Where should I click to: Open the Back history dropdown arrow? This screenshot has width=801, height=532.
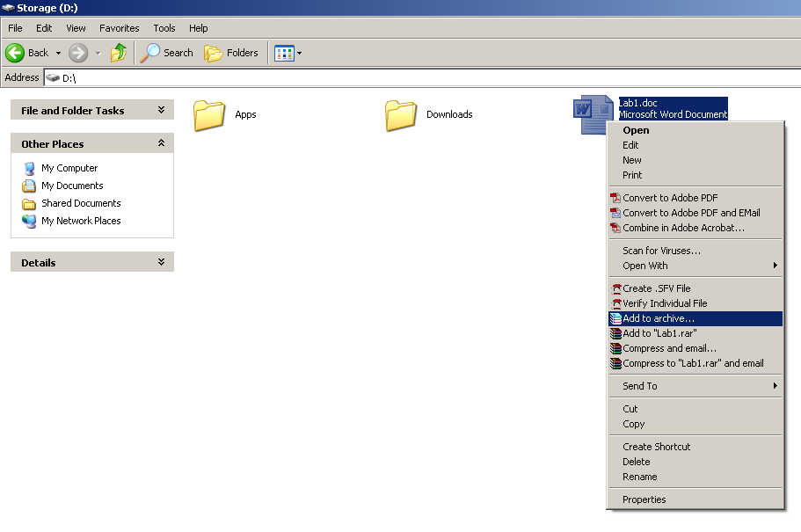tap(58, 53)
